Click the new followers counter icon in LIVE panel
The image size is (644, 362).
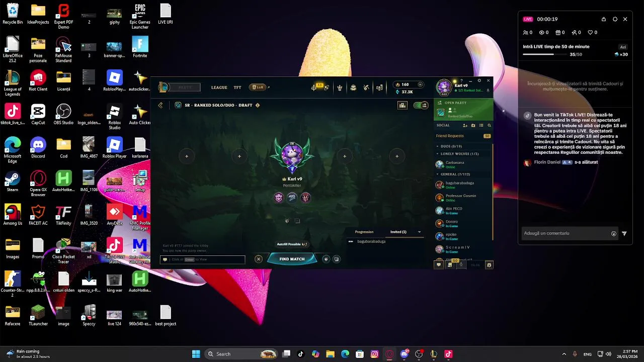(x=576, y=32)
